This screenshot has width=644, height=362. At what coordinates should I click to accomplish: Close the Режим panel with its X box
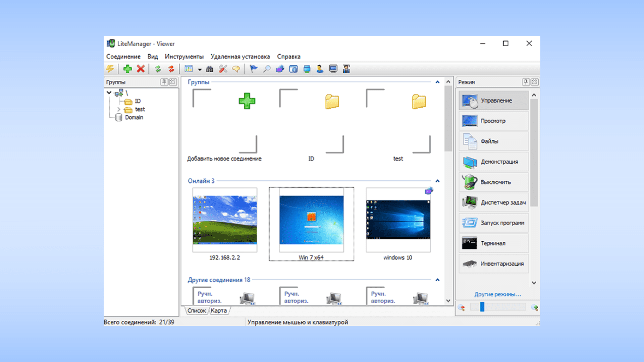(x=535, y=82)
